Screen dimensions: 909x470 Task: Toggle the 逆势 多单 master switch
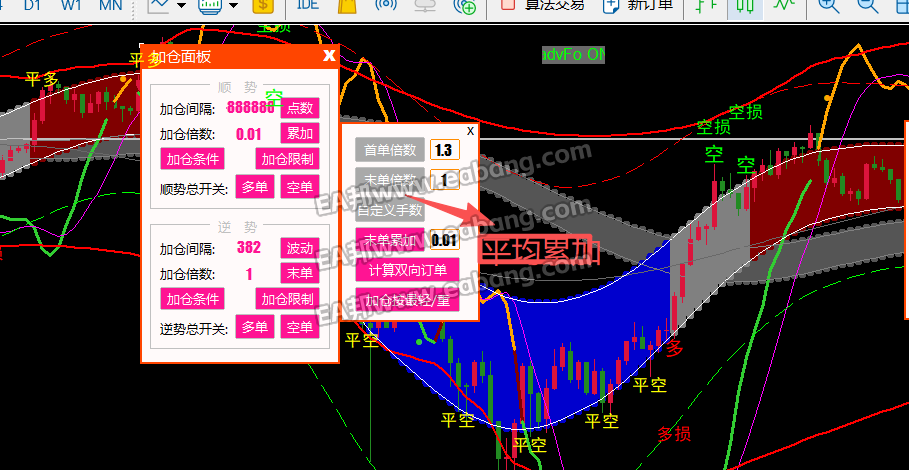pyautogui.click(x=254, y=327)
